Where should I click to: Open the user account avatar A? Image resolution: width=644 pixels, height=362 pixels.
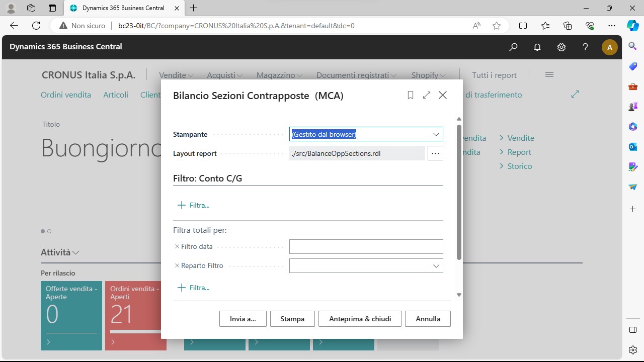[x=610, y=47]
